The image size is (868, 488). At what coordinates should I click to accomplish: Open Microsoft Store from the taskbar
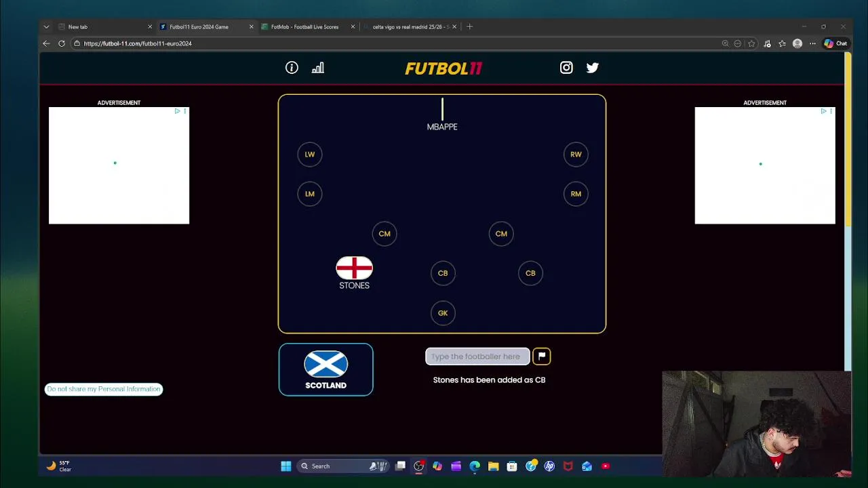512,466
